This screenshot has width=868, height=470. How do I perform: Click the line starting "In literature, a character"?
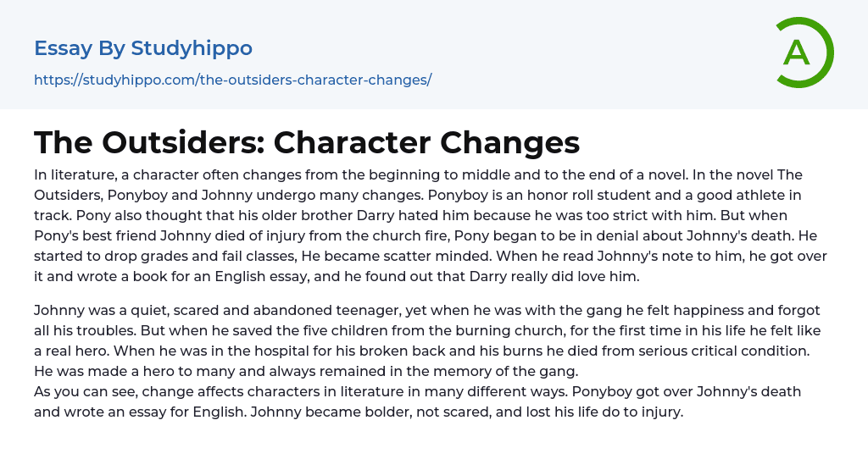tap(418, 174)
